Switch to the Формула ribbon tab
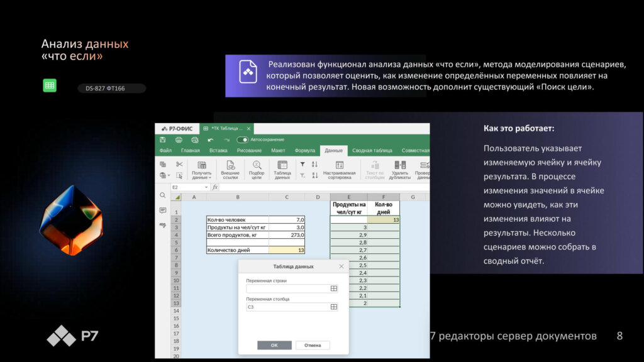 pos(305,151)
